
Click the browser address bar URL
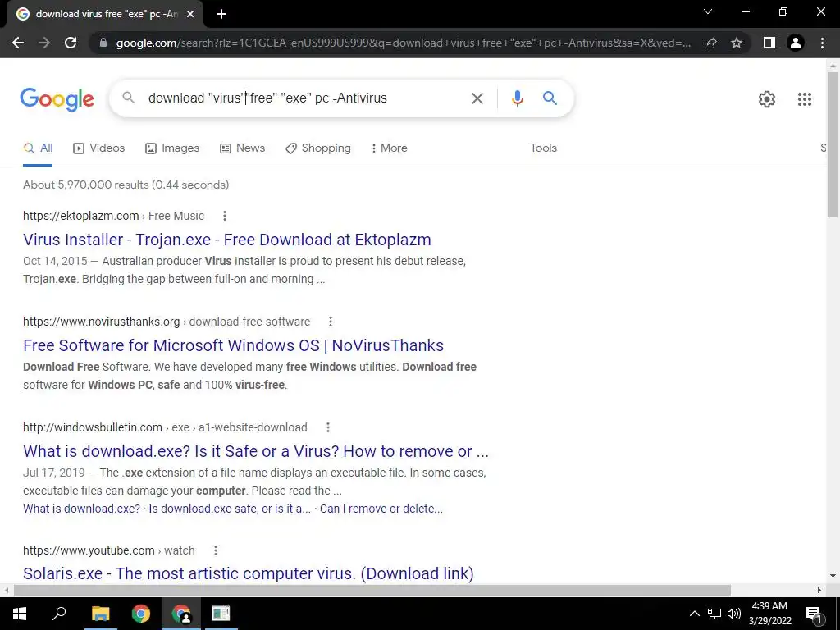pos(403,43)
